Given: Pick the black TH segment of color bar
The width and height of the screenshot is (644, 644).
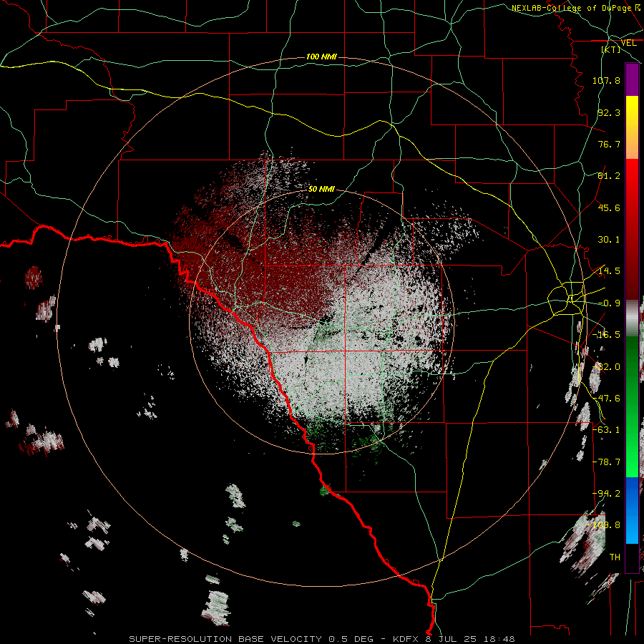Looking at the screenshot, I should 632,557.
